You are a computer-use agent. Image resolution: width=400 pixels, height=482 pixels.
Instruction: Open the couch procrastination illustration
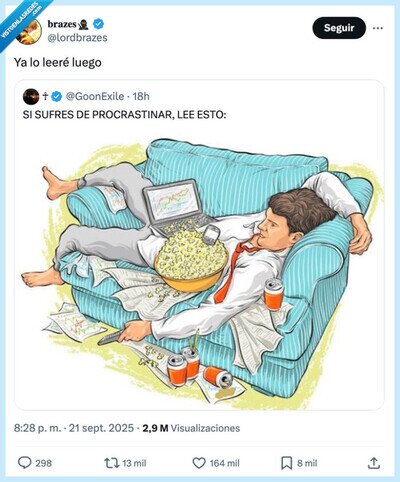[199, 265]
